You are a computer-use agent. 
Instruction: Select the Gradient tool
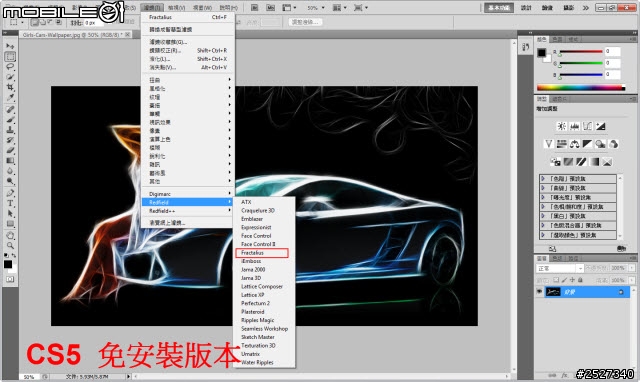pyautogui.click(x=10, y=160)
